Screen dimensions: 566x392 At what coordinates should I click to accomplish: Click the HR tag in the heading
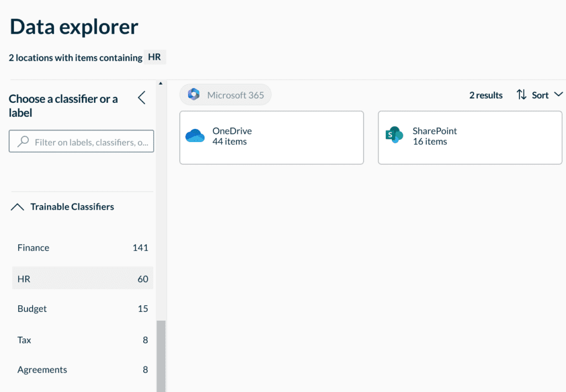[x=155, y=57]
